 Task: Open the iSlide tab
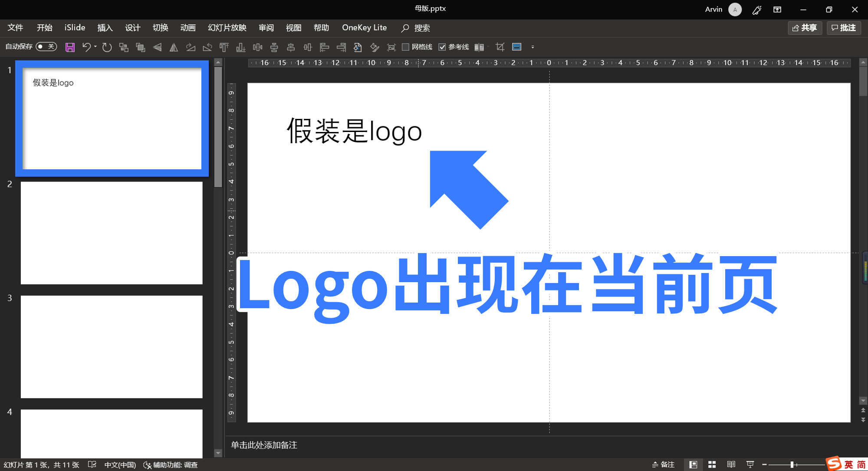pyautogui.click(x=75, y=28)
